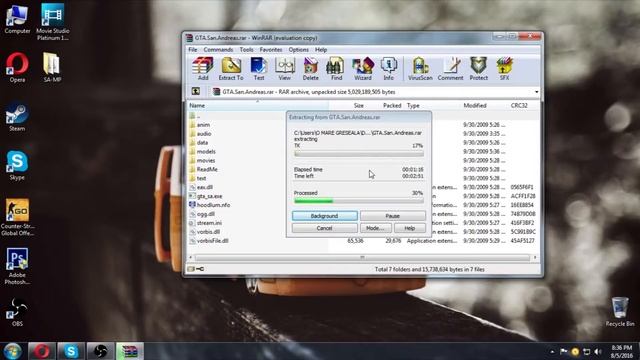Viewport: 640px width, 360px height.
Task: Open the File menu
Action: pyautogui.click(x=193, y=49)
